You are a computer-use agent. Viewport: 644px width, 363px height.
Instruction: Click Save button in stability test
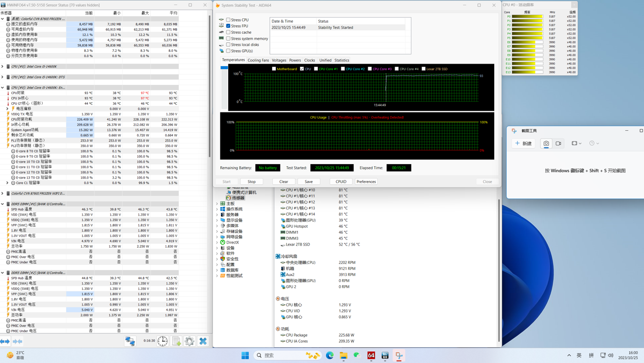coord(309,181)
